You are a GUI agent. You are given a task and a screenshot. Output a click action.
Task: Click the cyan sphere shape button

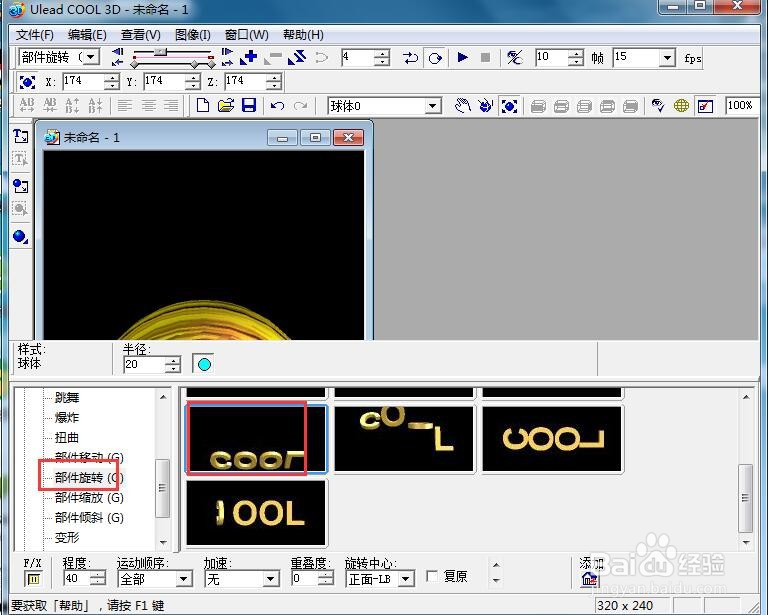click(x=204, y=364)
